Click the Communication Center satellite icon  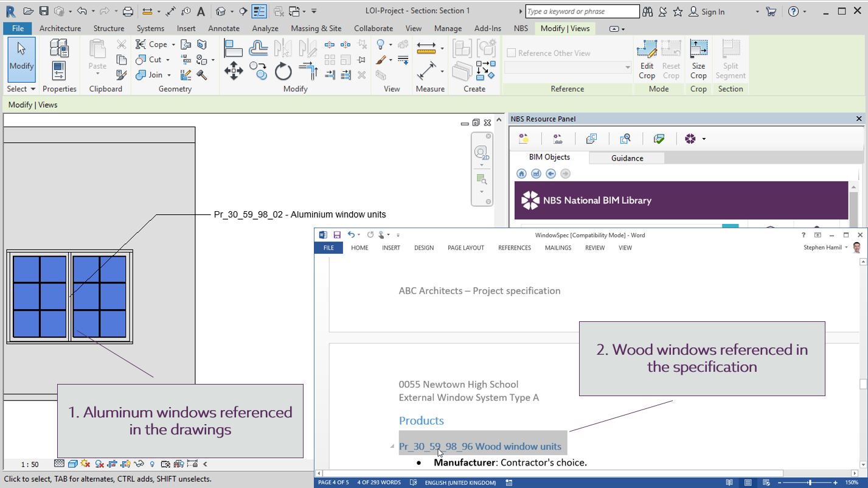coord(662,11)
